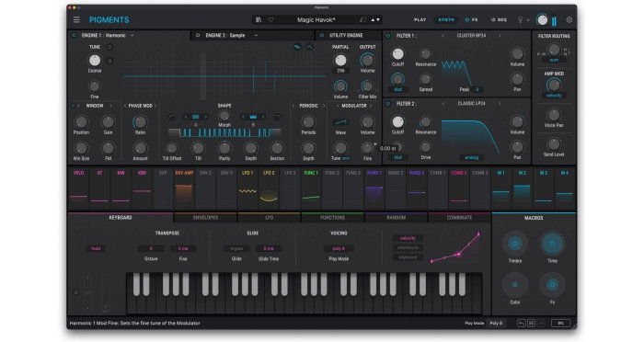Toggle Filter 1 power button
This screenshot has width=644, height=342.
click(x=387, y=36)
